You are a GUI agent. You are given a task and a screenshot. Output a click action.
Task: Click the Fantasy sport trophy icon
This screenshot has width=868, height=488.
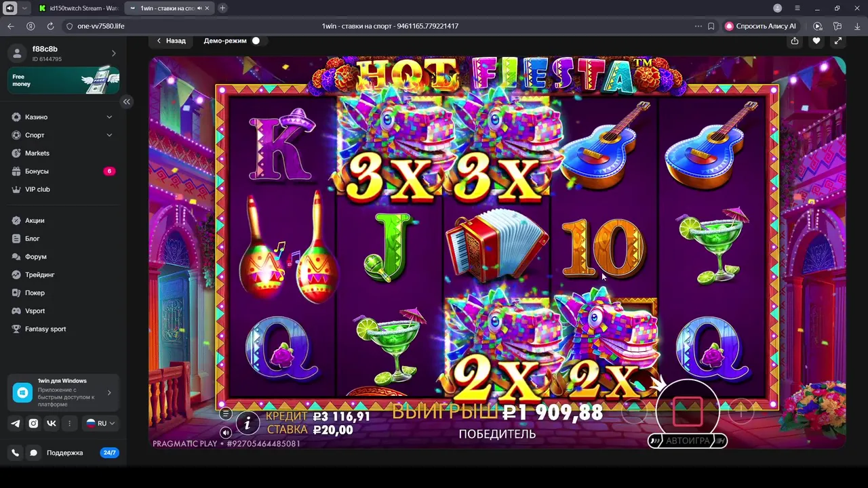tap(16, 329)
